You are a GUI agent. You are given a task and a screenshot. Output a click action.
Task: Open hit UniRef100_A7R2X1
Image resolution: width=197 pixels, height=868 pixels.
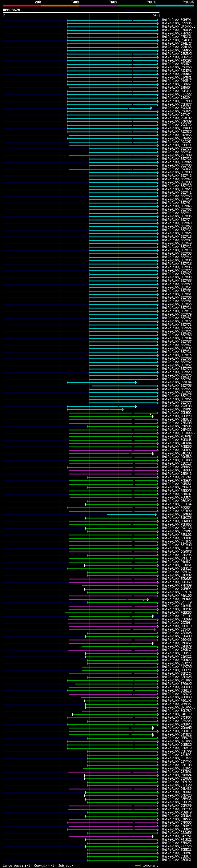coord(176,37)
